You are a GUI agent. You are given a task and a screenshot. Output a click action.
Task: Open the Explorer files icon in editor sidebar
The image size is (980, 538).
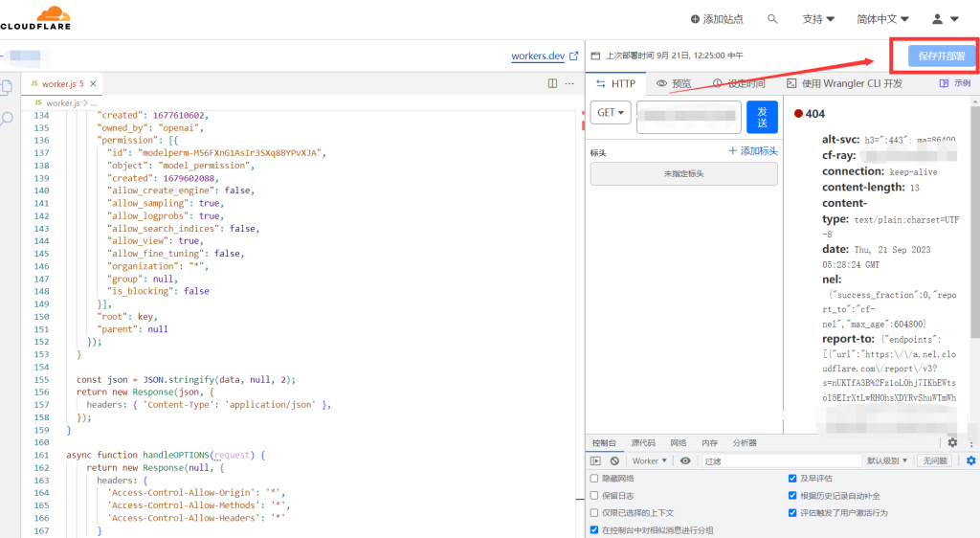point(7,87)
